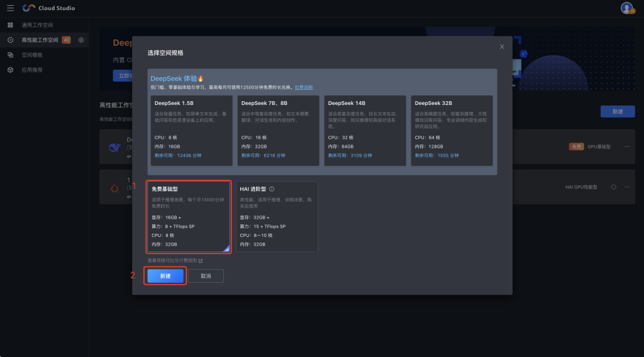This screenshot has height=357, width=644.
Task: Click the info icon beside HAI 进阶型
Action: click(272, 189)
